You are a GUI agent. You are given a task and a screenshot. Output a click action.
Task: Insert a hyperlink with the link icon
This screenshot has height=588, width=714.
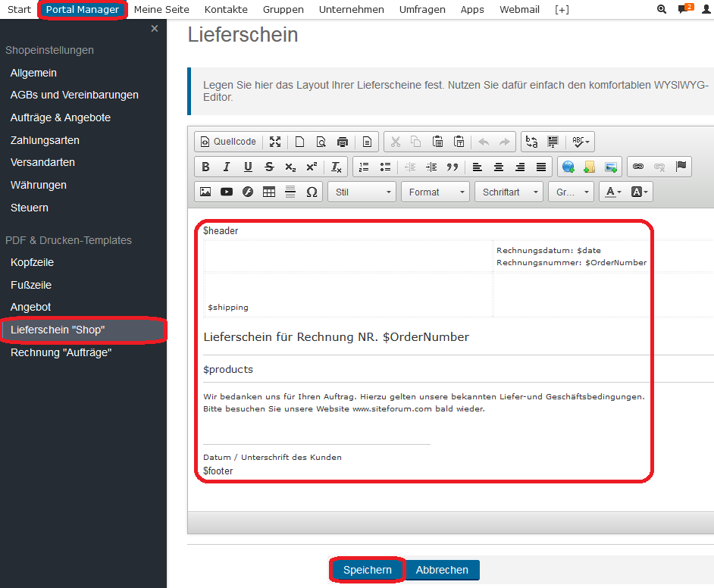pos(638,167)
